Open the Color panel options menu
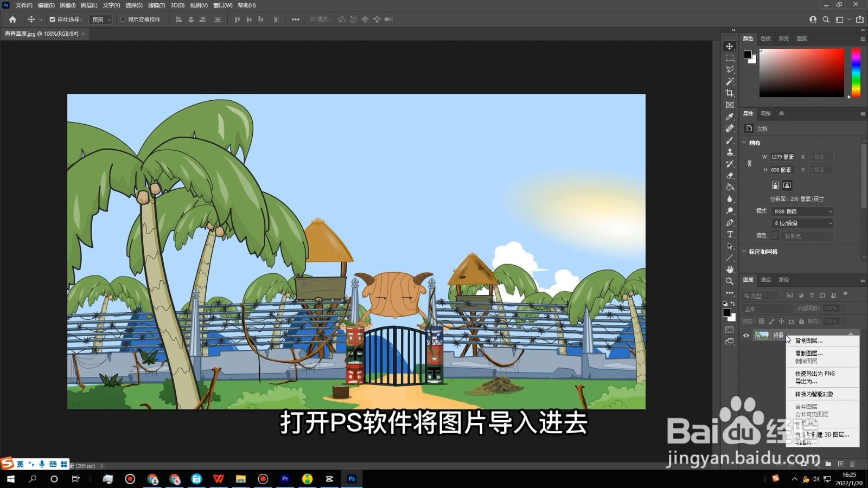The image size is (868, 488). point(863,39)
